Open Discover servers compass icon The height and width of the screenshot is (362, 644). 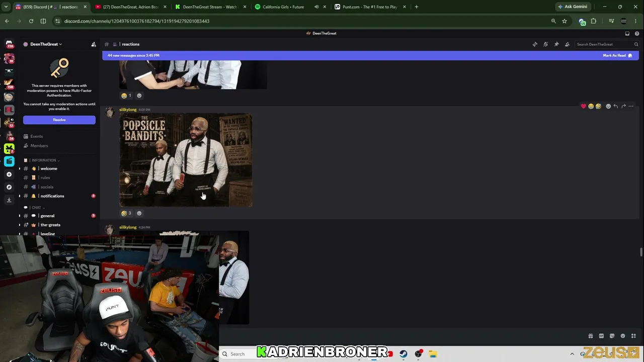[x=9, y=187]
